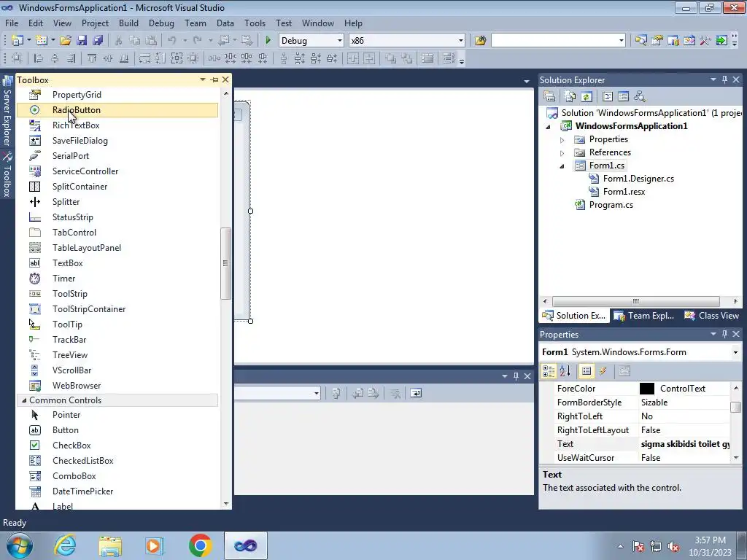The height and width of the screenshot is (560, 747).
Task: Collapse the Common Controls toolbox group
Action: (x=24, y=400)
